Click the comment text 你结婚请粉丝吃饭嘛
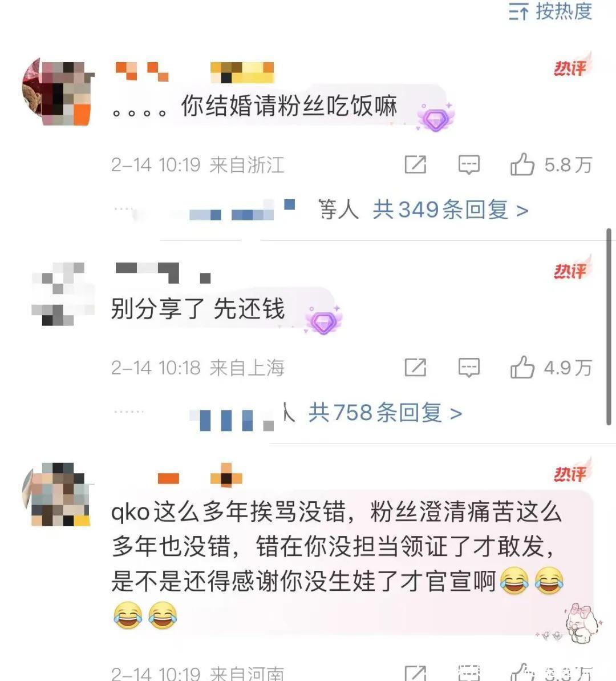Screen dimensions: 616x681 coord(289,106)
